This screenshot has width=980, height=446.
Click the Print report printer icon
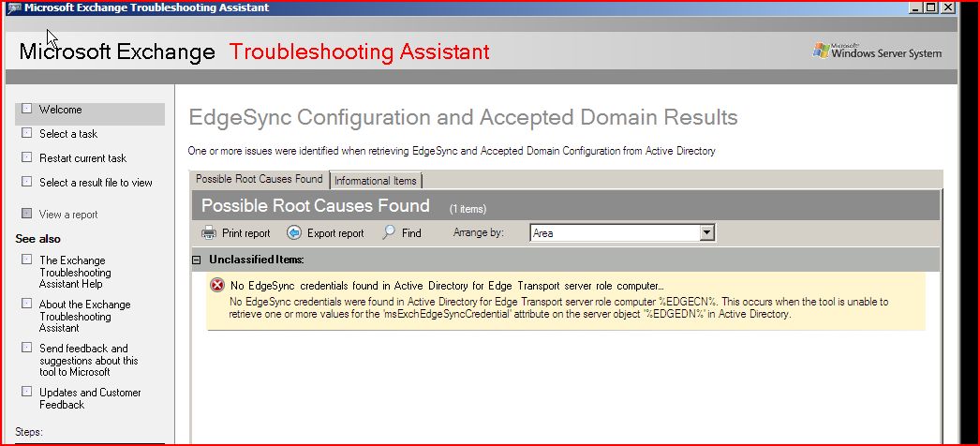209,233
